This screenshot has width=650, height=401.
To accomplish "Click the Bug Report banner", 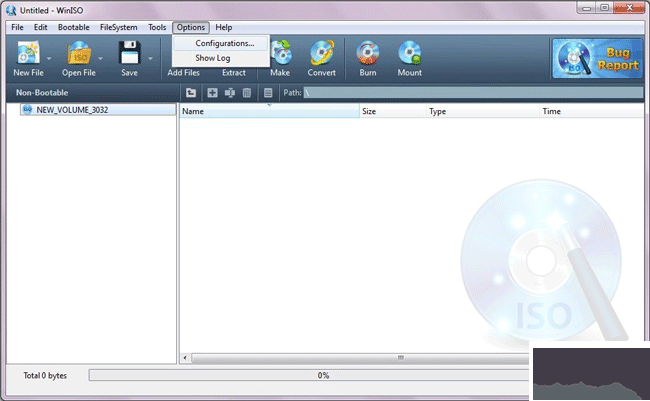I will coord(597,58).
